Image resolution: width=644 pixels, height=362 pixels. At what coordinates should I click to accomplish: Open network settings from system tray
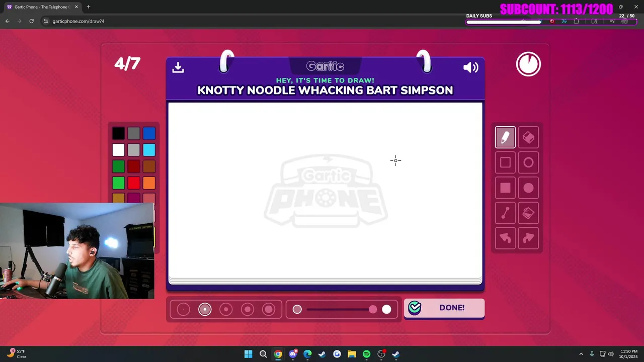tap(603, 354)
